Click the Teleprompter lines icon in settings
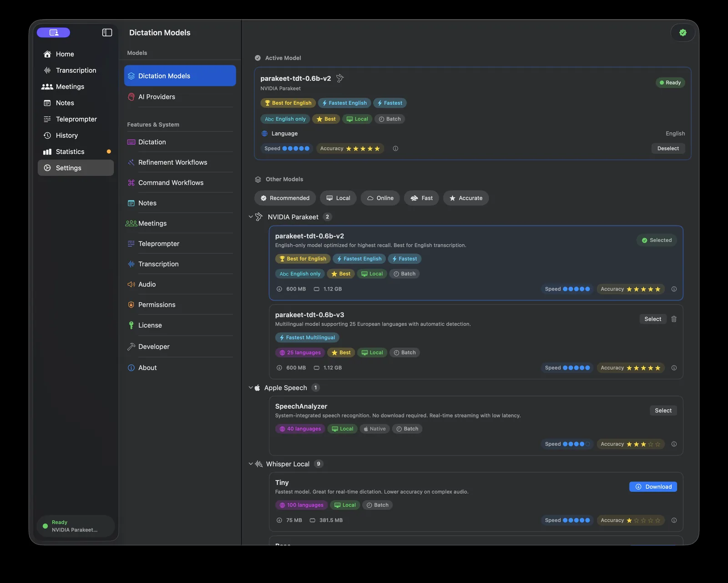 point(131,244)
